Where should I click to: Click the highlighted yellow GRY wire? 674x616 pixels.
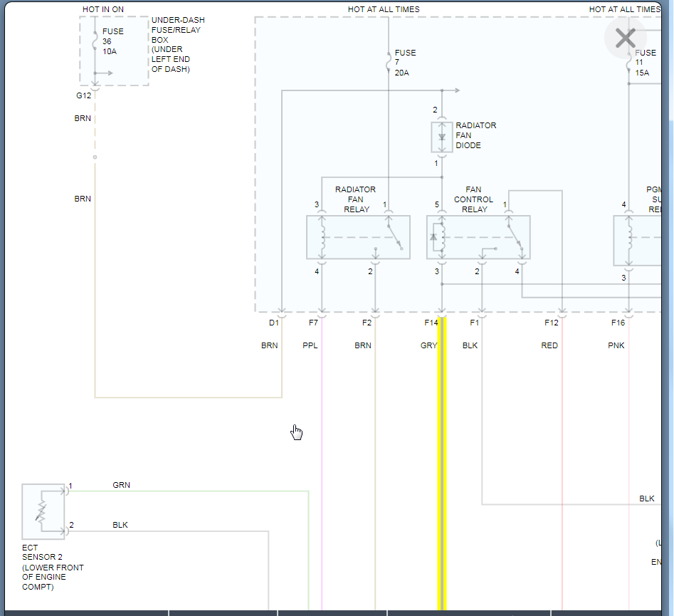click(442, 464)
